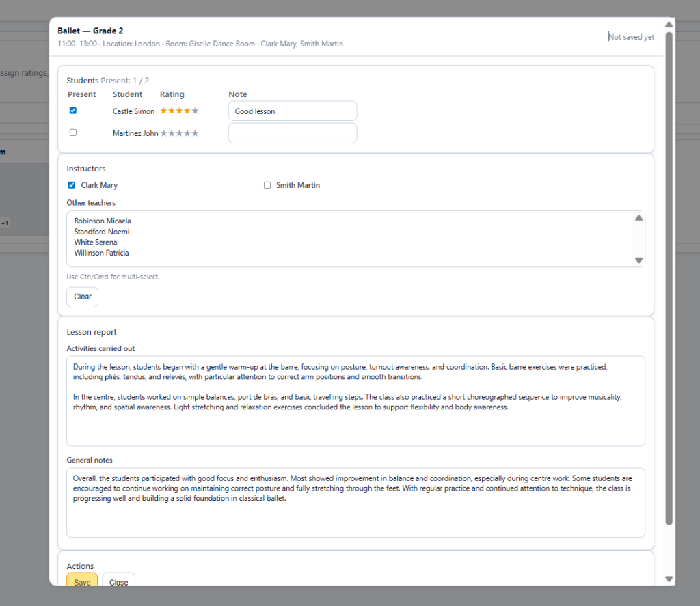Select Robinson Micaela in Other teachers
This screenshot has height=606, width=700.
103,220
